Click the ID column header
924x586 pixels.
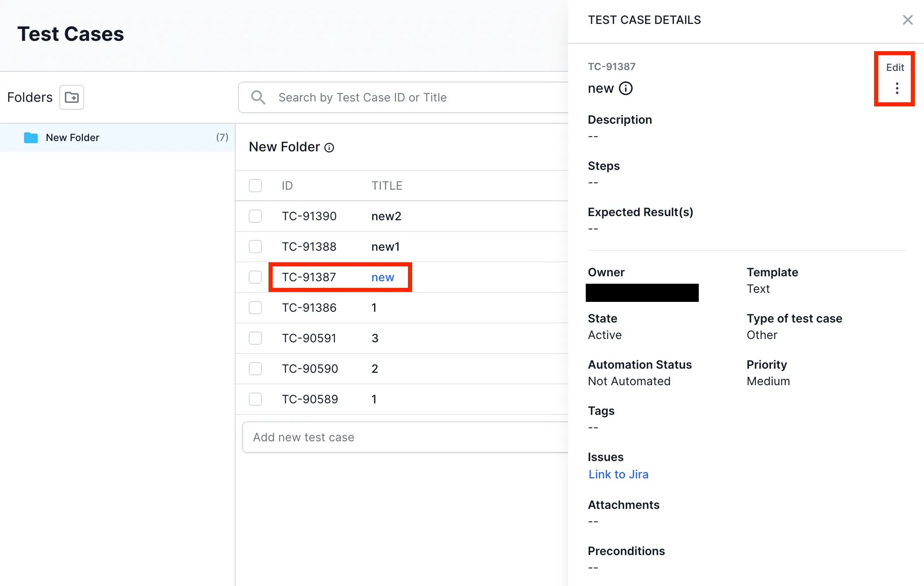287,186
